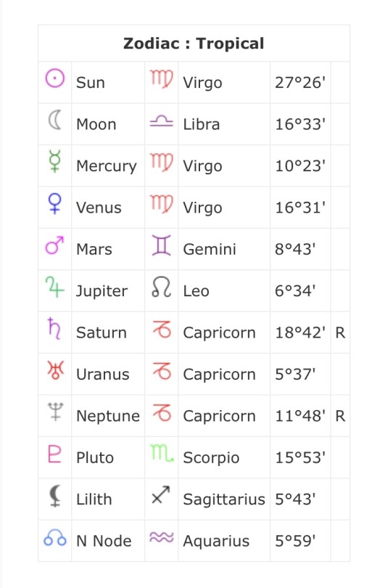This screenshot has width=385, height=588.
Task: Select the purple Saturn symbol
Action: (x=54, y=329)
